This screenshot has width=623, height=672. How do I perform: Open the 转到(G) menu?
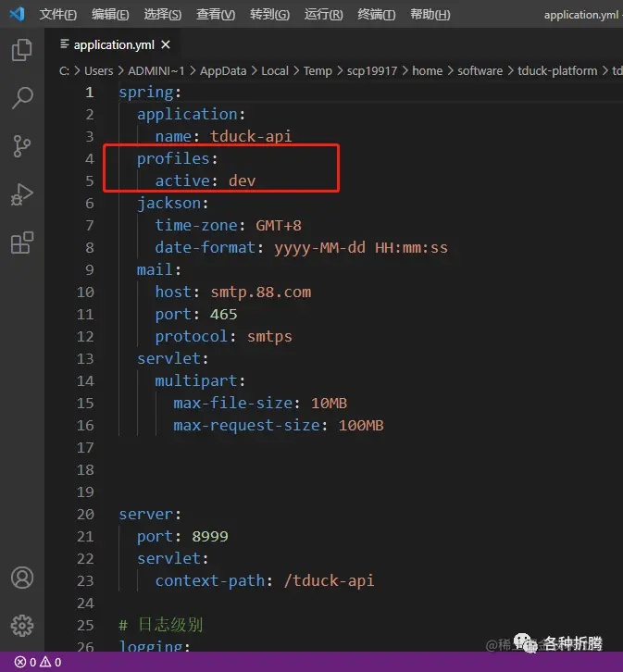pyautogui.click(x=270, y=15)
